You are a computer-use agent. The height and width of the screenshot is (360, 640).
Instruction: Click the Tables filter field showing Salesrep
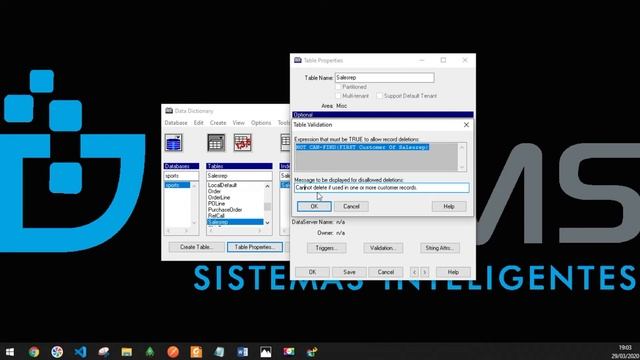[239, 176]
